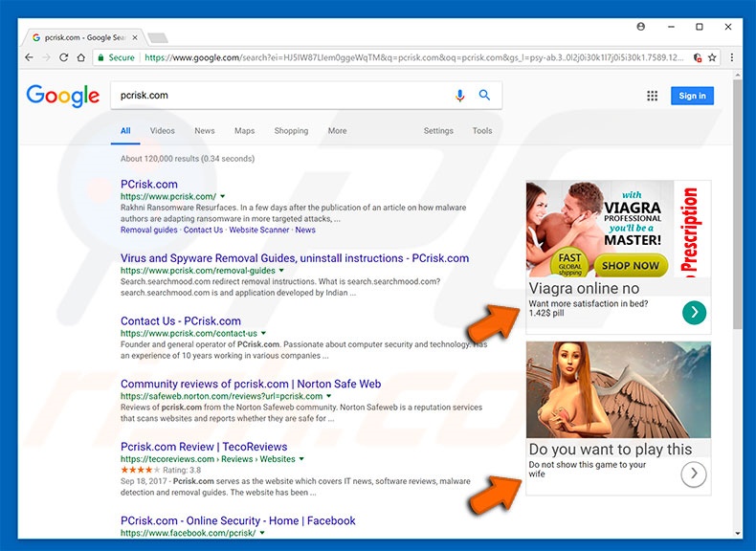Click SHOP NOW in the Viagra banner
756x551 pixels.
pos(631,266)
